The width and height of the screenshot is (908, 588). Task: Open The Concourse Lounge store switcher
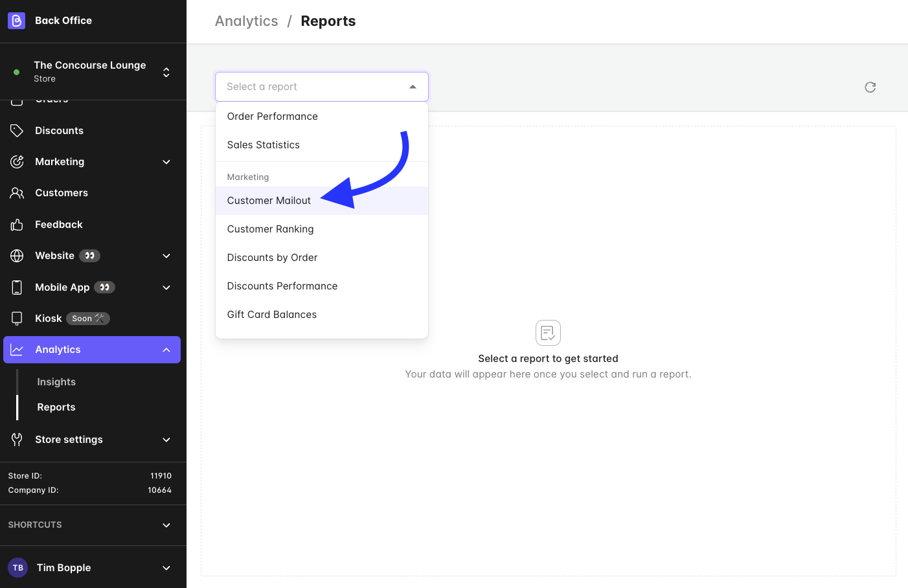point(166,72)
